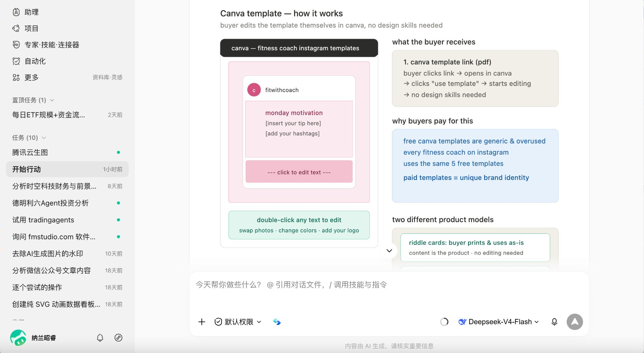Open 专家·技能·连接器 section

(46, 45)
